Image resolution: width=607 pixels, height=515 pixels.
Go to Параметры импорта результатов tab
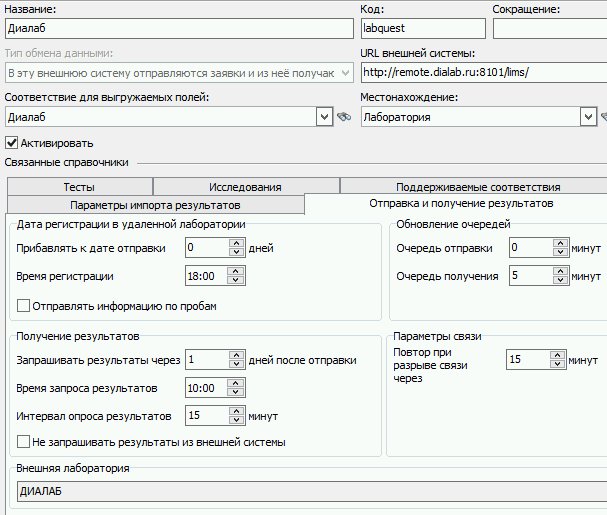tap(155, 205)
